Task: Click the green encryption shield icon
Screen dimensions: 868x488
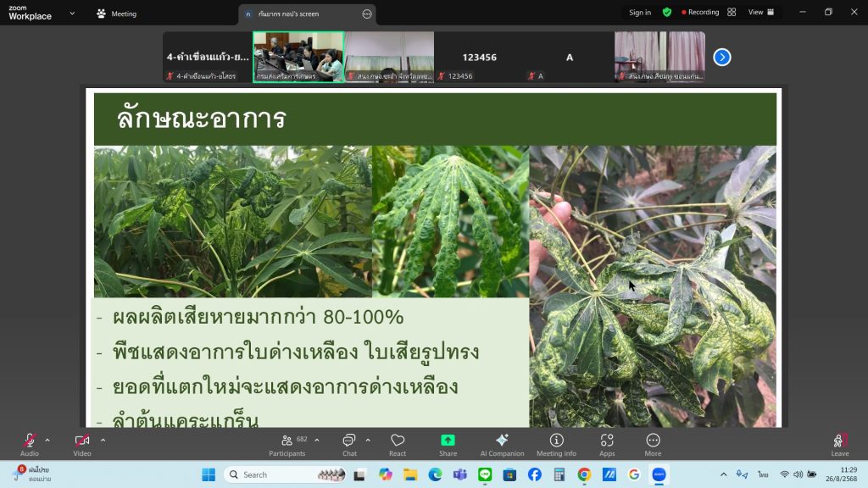Action: [667, 13]
